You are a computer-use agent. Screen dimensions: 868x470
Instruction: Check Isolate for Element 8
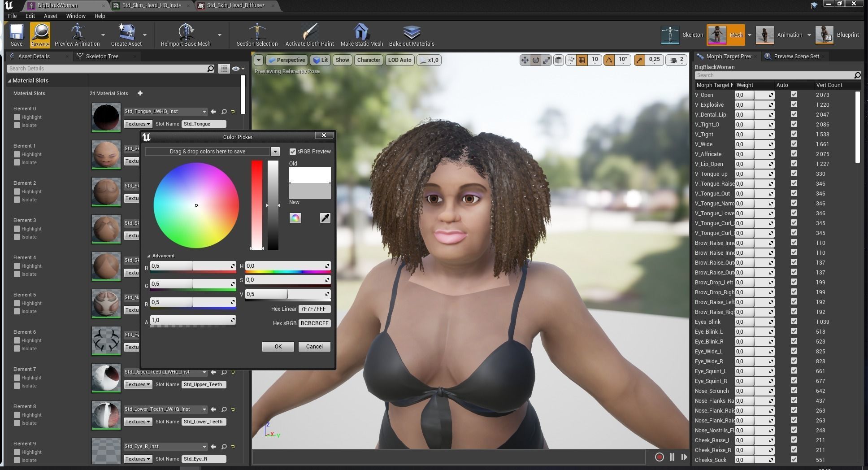click(17, 423)
